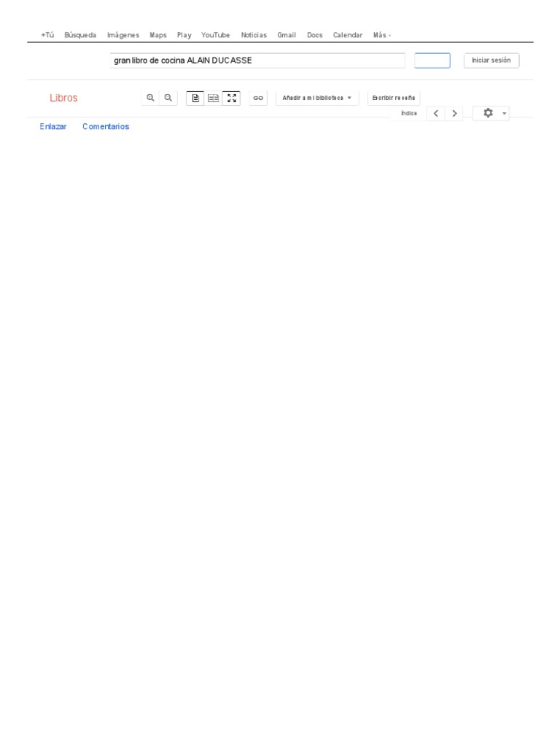560x747 pixels.
Task: Go to next page arrow
Action: pyautogui.click(x=454, y=113)
